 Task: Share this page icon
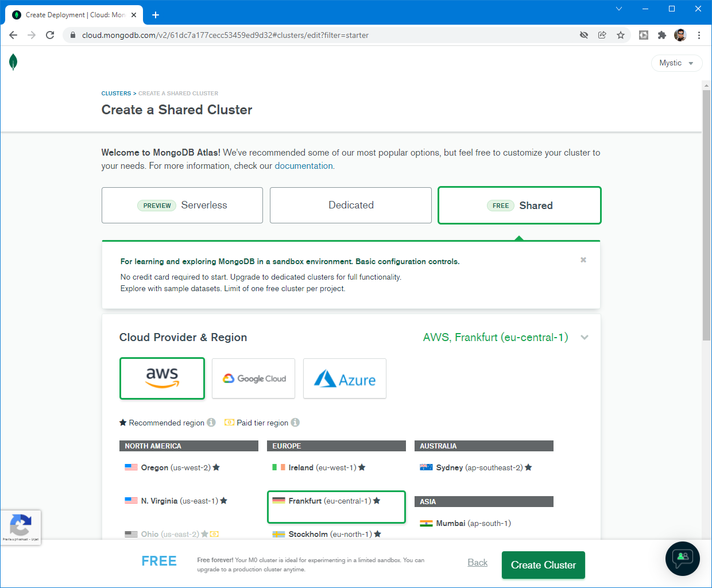602,35
